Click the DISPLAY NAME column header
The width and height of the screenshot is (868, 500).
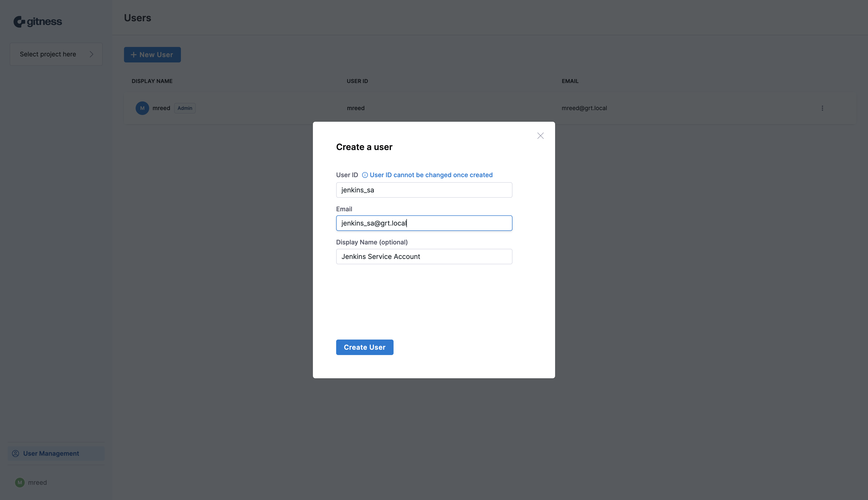(x=152, y=81)
